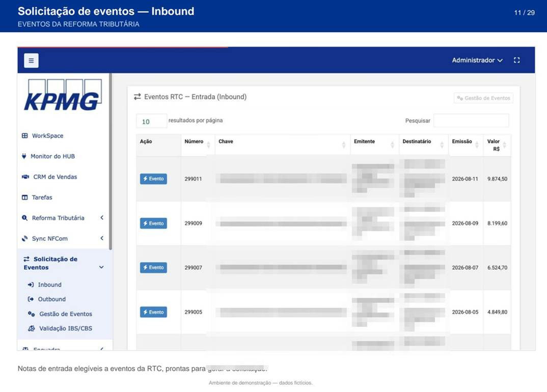Click the Evento button for note 299011
547x392 pixels.
click(153, 179)
